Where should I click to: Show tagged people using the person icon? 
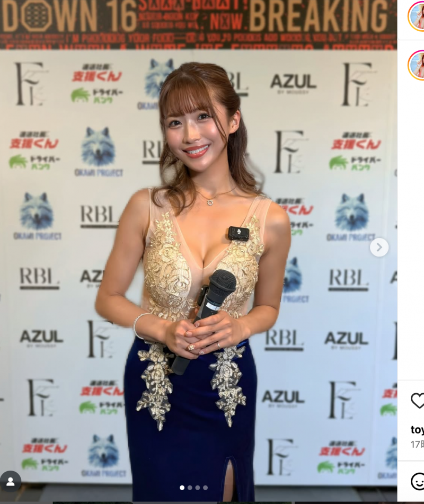click(x=10, y=482)
